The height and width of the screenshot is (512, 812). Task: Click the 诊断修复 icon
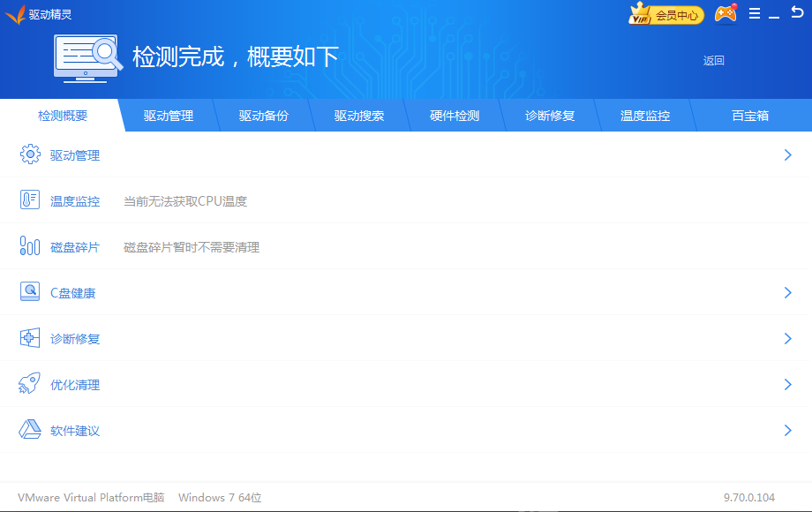[30, 338]
